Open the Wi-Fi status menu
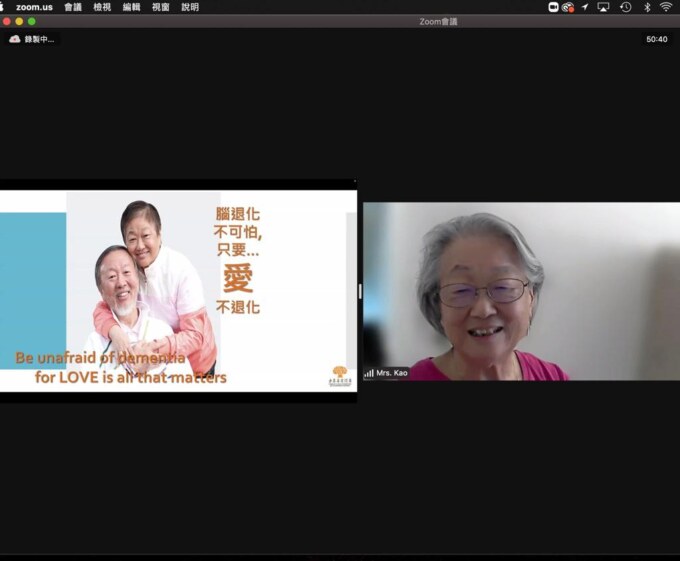This screenshot has width=680, height=561. tap(665, 7)
